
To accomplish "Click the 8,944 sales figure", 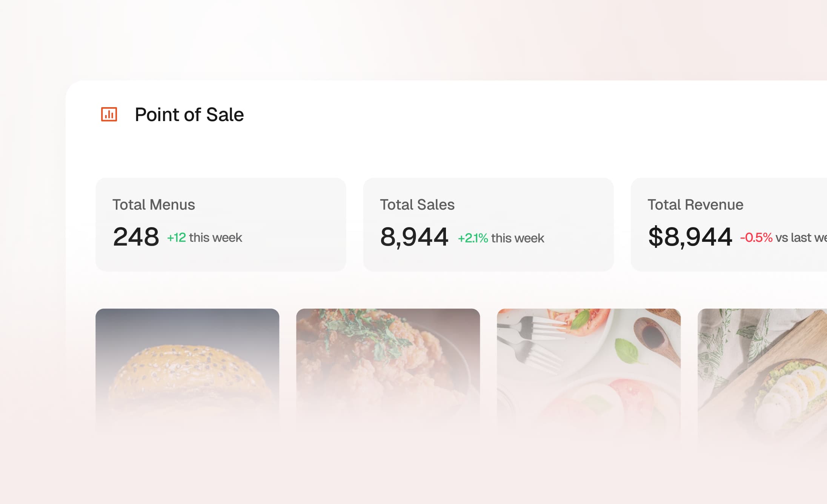I will coord(414,237).
